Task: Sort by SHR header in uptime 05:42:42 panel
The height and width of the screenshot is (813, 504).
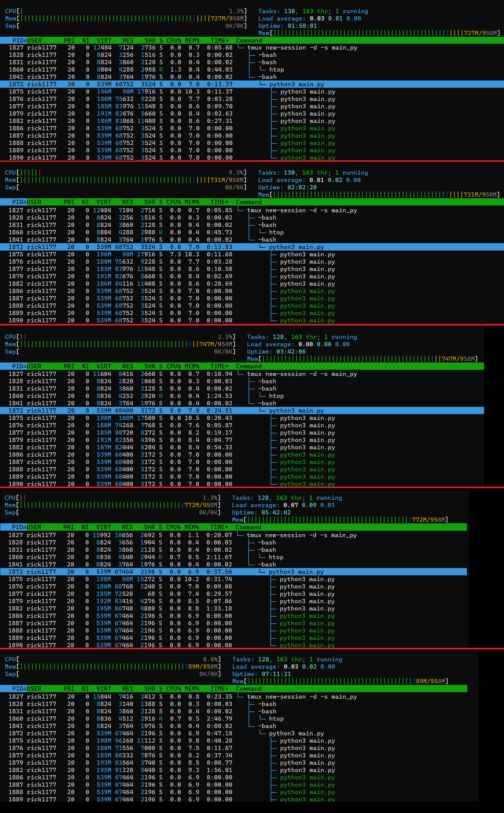Action: [x=149, y=527]
